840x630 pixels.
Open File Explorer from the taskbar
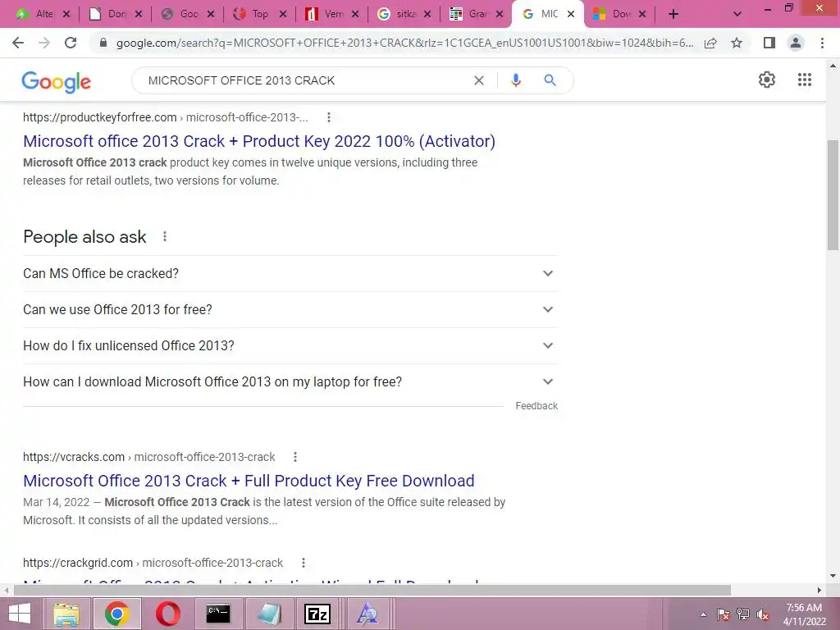tap(66, 614)
